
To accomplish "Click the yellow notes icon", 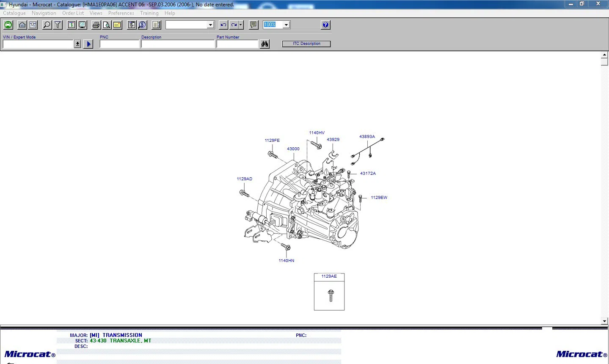I will click(x=117, y=25).
